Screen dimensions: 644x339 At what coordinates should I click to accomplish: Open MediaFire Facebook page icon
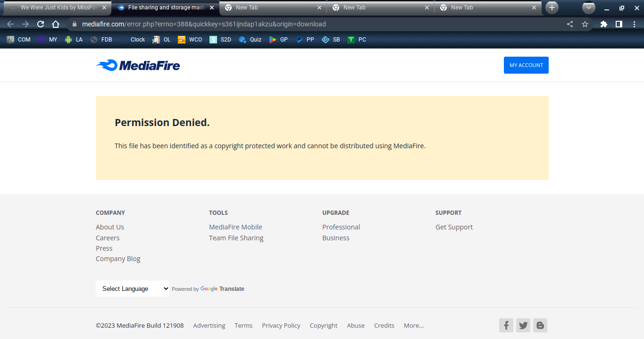click(506, 325)
